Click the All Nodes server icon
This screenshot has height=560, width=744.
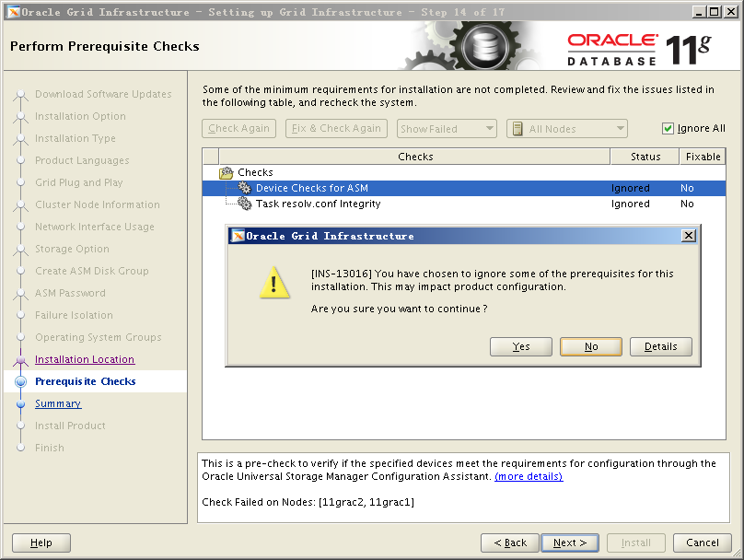517,129
